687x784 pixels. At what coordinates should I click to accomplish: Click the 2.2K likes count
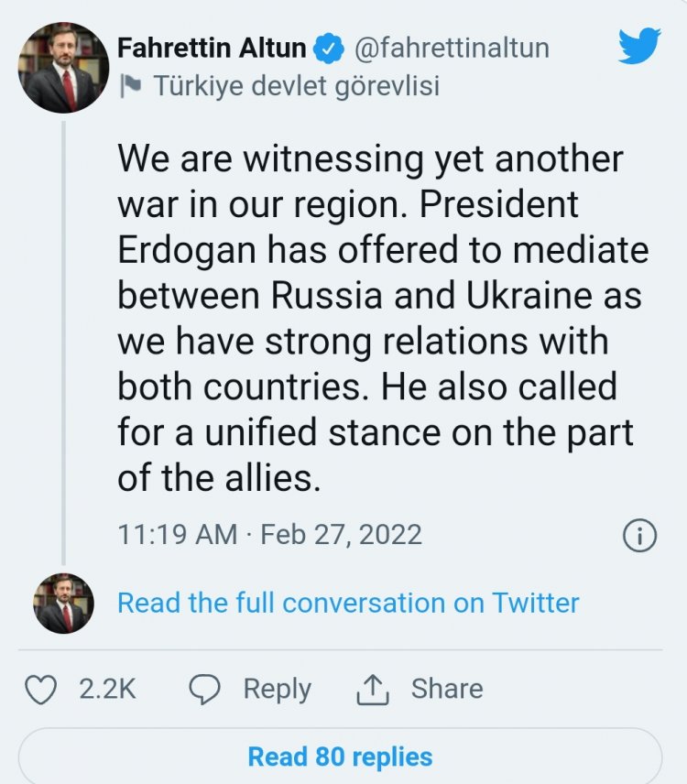[x=107, y=689]
